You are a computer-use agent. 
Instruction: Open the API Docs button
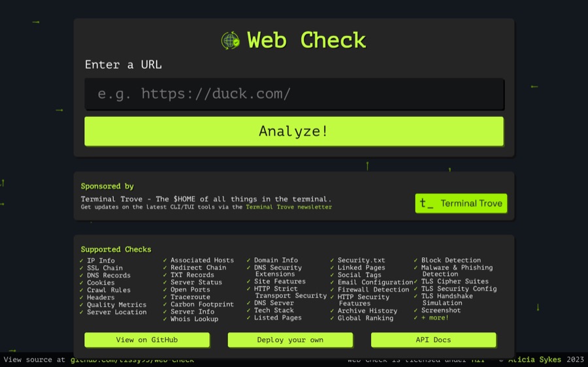click(434, 340)
